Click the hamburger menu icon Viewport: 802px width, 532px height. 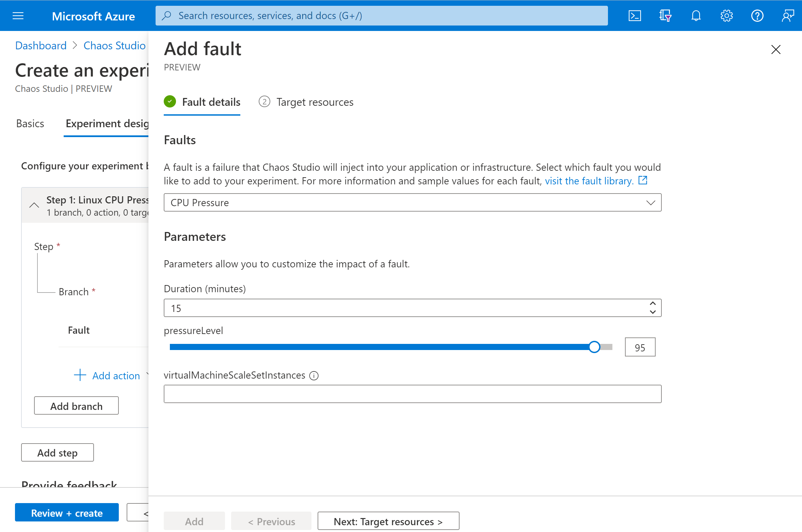click(18, 15)
